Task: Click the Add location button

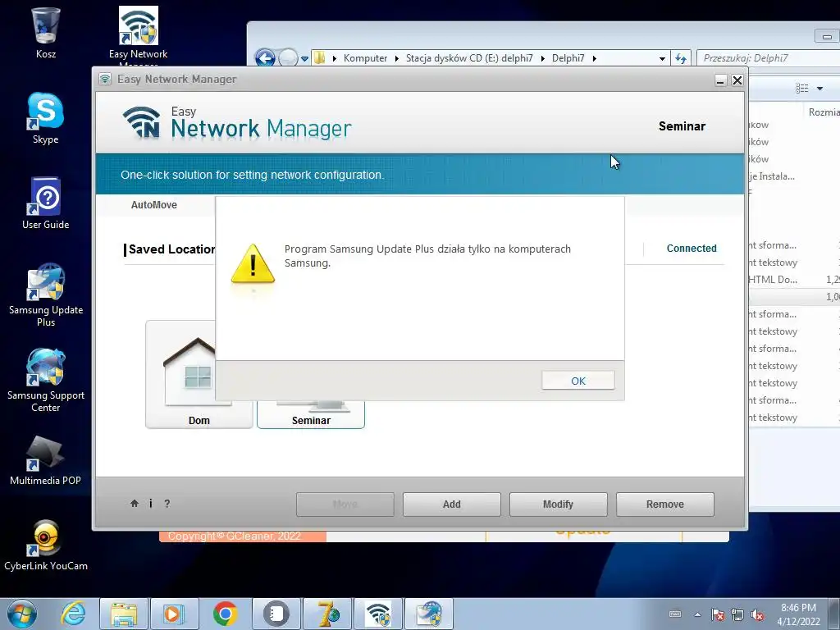Action: coord(452,504)
